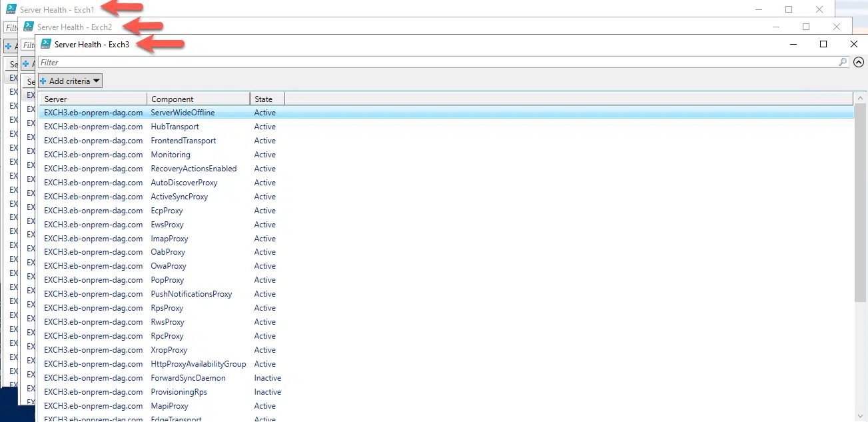Maximize the Server Health - Exch1 window
Screen dimensions: 868x422
tap(789, 9)
